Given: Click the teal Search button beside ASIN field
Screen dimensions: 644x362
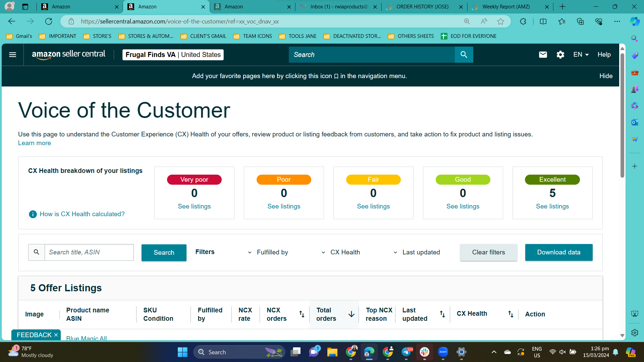Looking at the screenshot, I should tap(164, 253).
